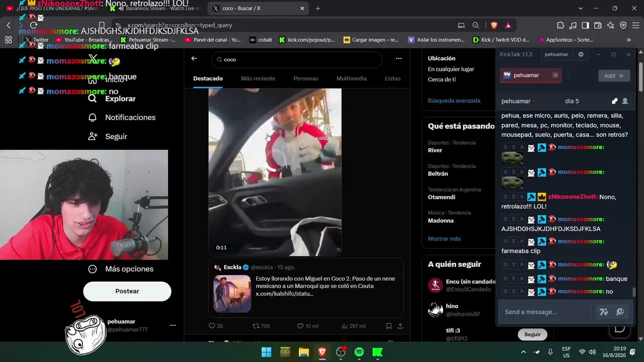The width and height of the screenshot is (644, 362).
Task: Show hidden system tray icons
Action: (x=523, y=352)
